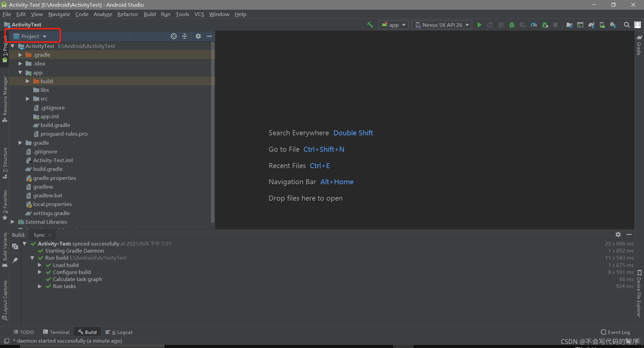Viewport: 644px width, 348px height.
Task: Click the ActivityTest breadcrumb in navigation bar
Action: [23, 24]
